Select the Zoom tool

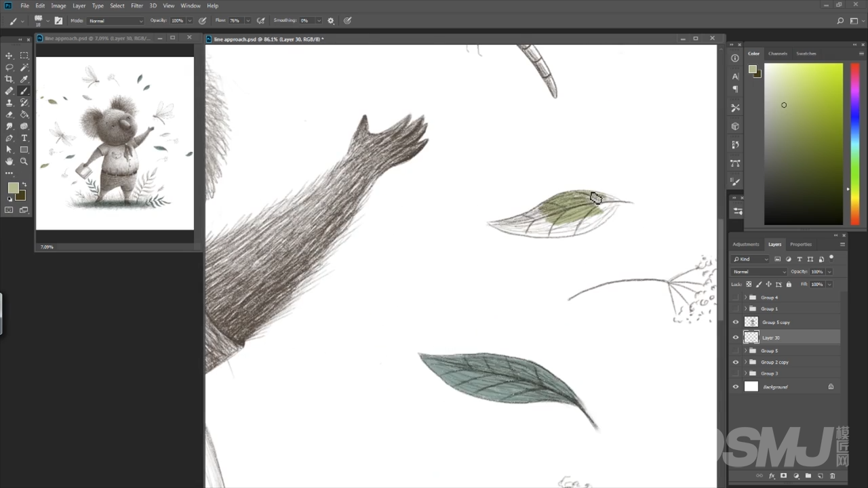click(x=24, y=161)
